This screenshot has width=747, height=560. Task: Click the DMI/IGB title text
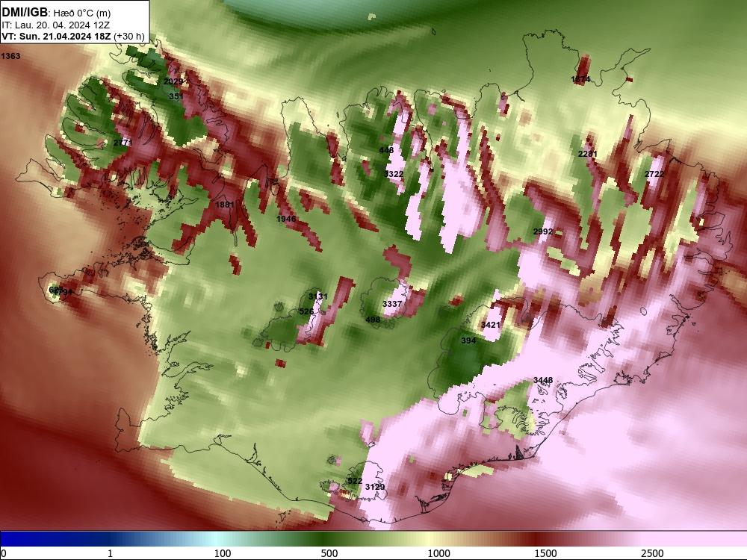tap(25, 12)
